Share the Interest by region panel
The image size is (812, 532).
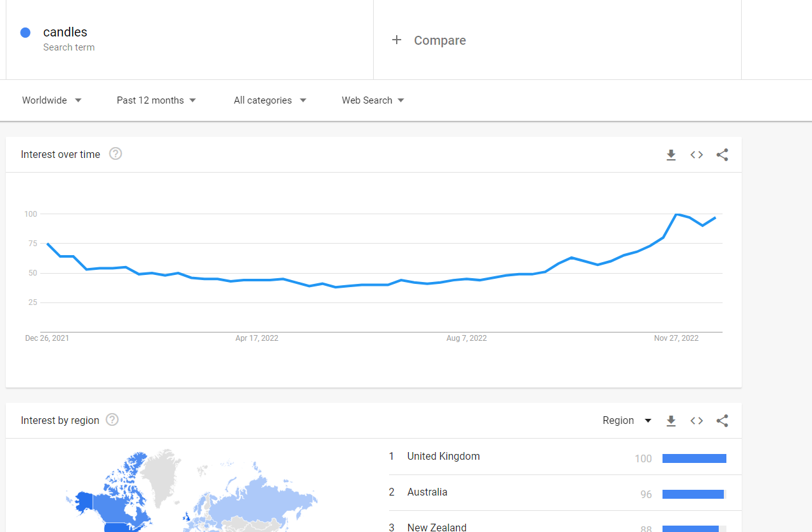coord(722,421)
